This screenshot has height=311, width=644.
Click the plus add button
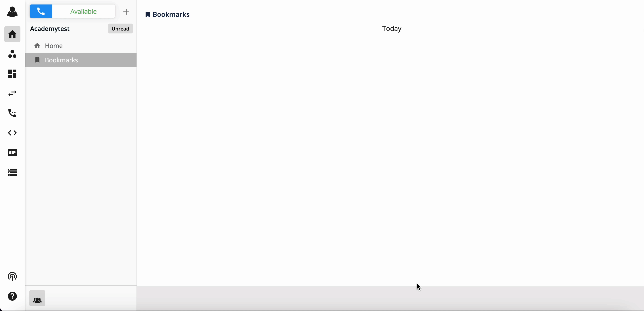pyautogui.click(x=126, y=12)
